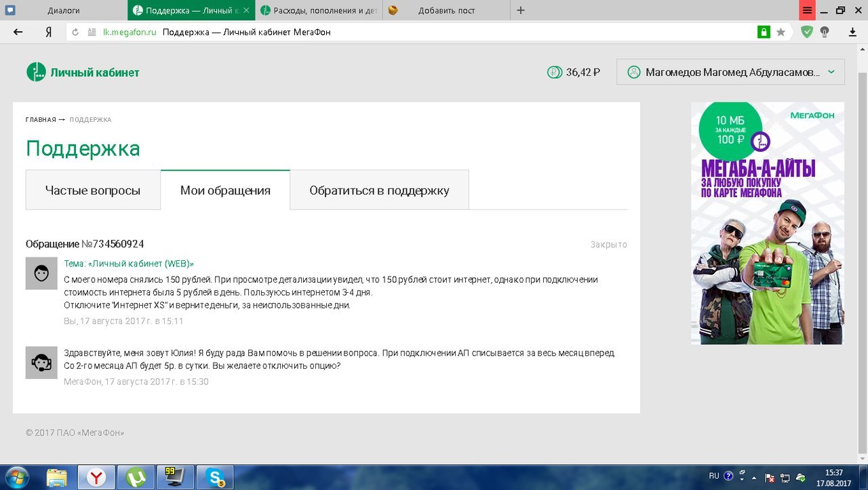
Task: Open a new browser tab with plus
Action: 521,10
